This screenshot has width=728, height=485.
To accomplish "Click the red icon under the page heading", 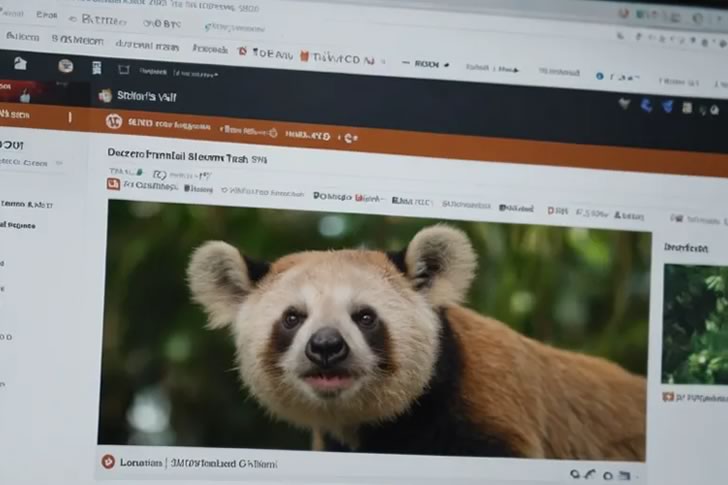I will pos(113,184).
